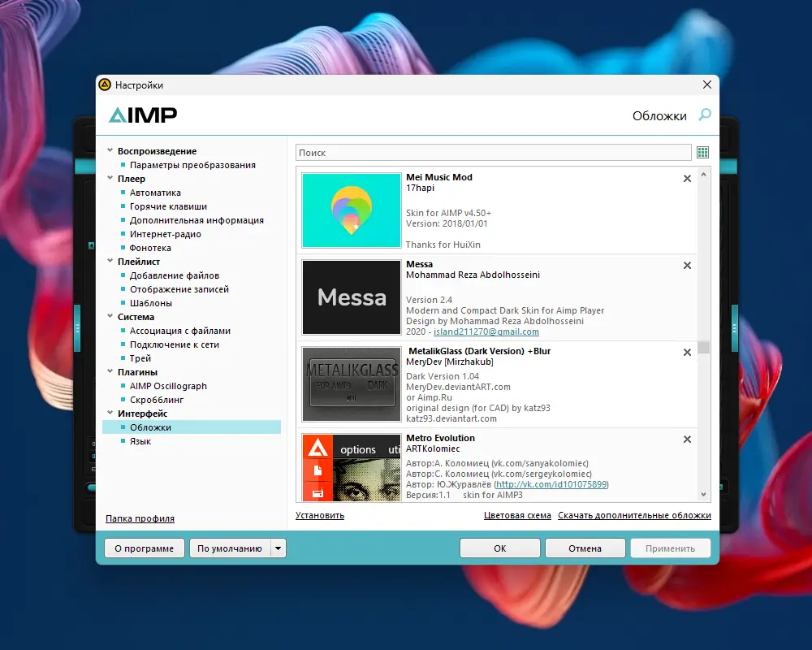The width and height of the screenshot is (812, 650).
Task: Open Дополнительная информация page
Action: click(x=197, y=220)
